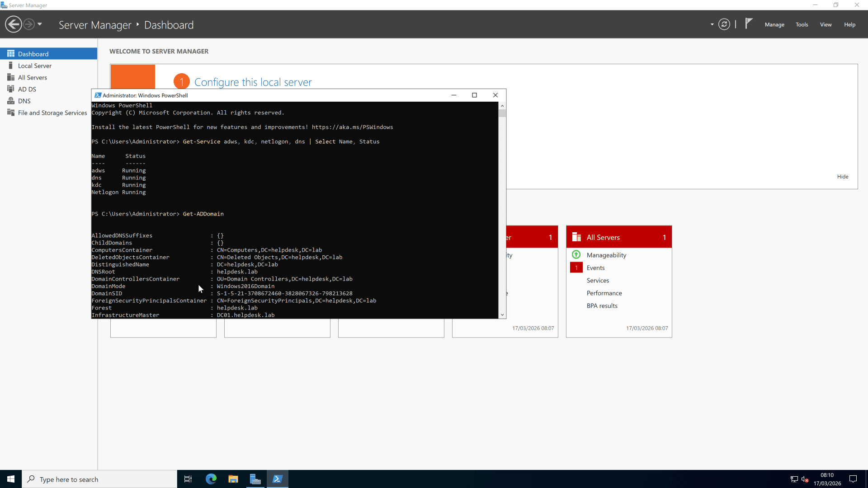Open PowerShell from the taskbar

(x=278, y=479)
